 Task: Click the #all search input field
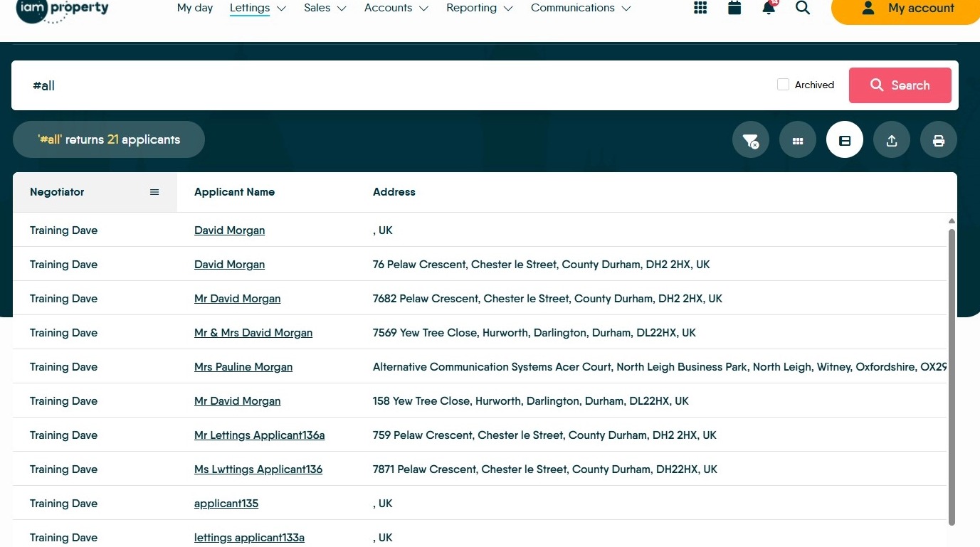pyautogui.click(x=399, y=85)
